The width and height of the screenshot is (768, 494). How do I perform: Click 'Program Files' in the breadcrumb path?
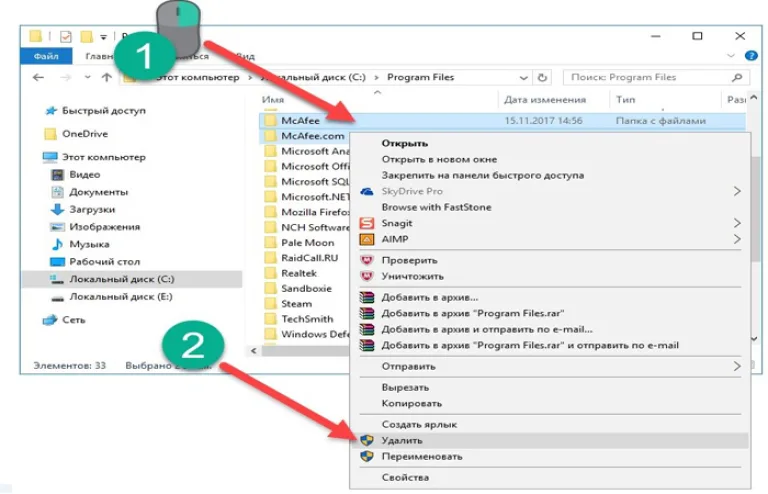421,77
